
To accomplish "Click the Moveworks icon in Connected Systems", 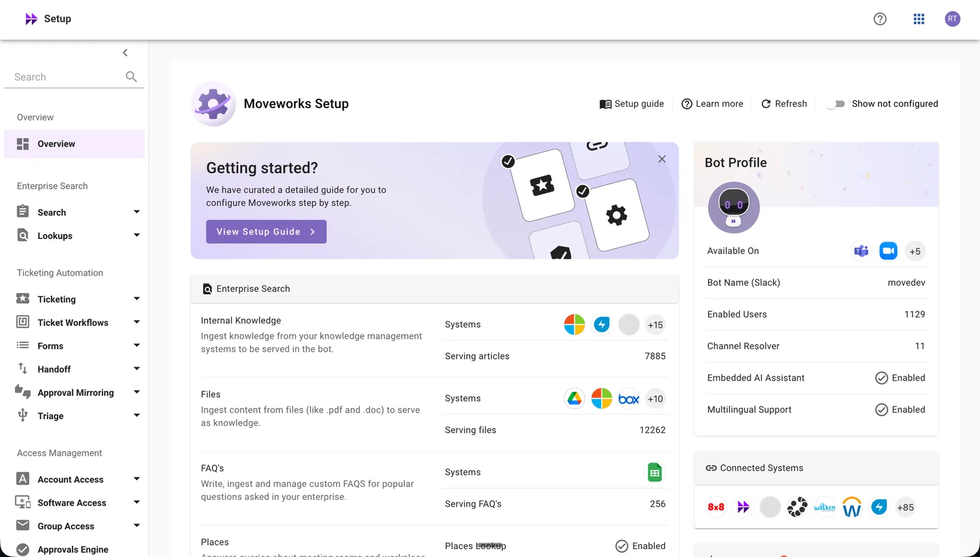I will point(743,507).
